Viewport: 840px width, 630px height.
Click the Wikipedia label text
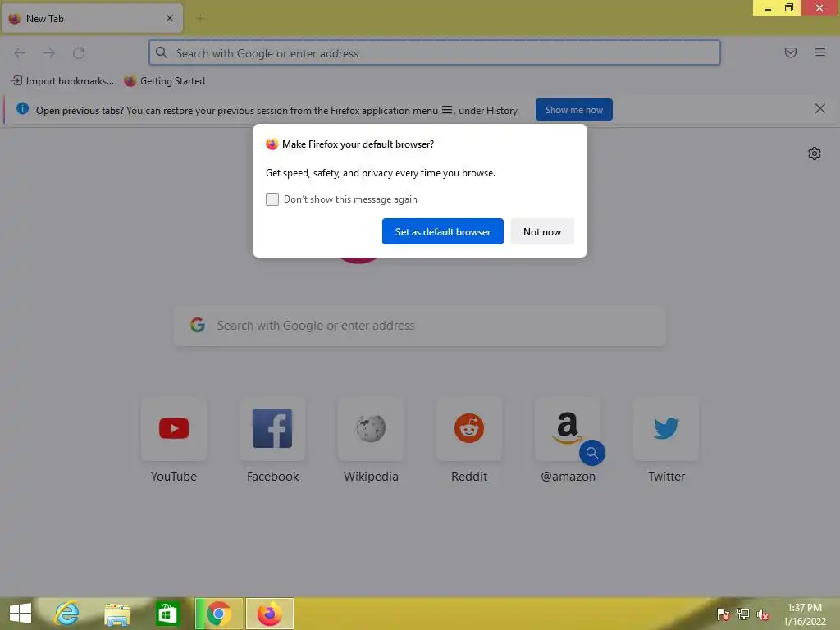click(371, 477)
